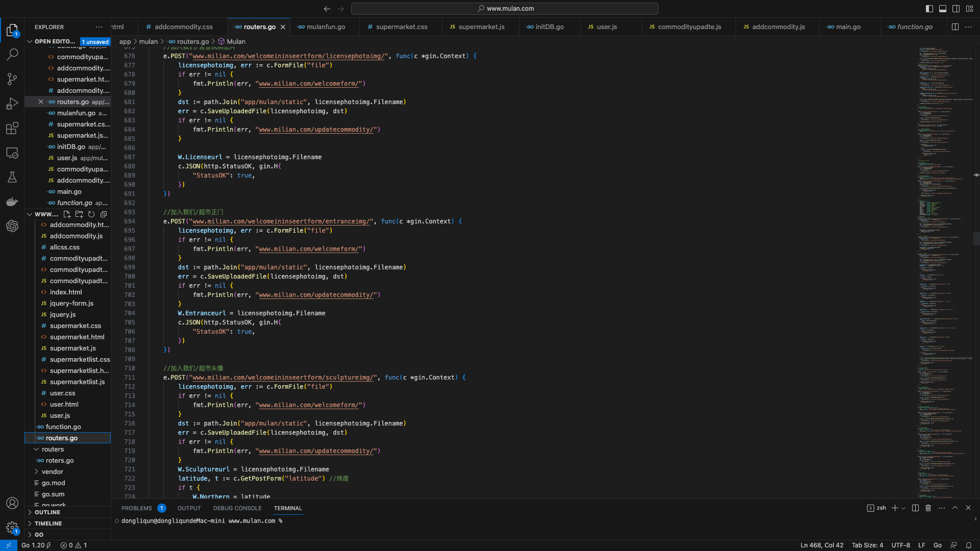980x551 pixels.
Task: Go forward using navigation arrow
Action: pos(340,9)
